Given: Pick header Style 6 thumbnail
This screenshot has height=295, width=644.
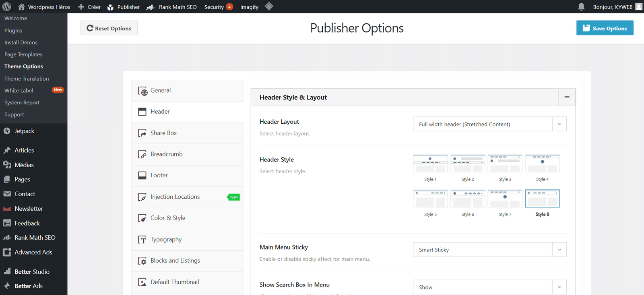Looking at the screenshot, I should [x=468, y=199].
